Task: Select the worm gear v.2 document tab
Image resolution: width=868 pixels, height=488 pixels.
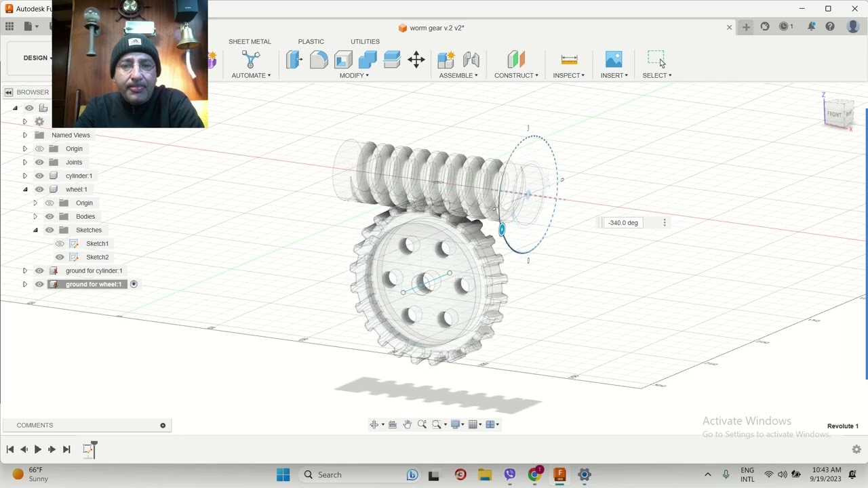Action: [431, 28]
